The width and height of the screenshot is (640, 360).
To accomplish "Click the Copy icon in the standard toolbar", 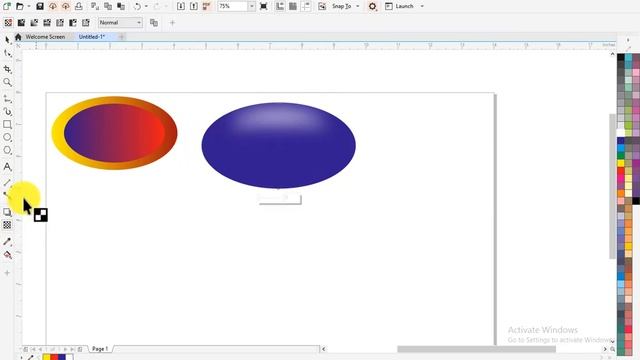I will pos(108,6).
